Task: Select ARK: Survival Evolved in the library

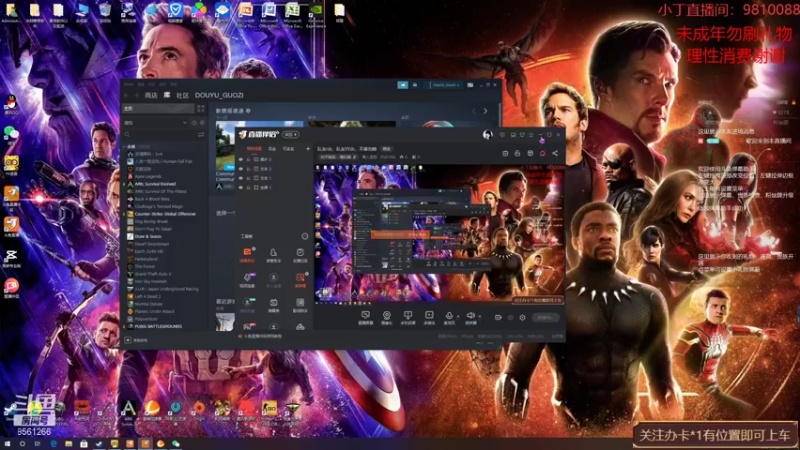Action: (155, 184)
